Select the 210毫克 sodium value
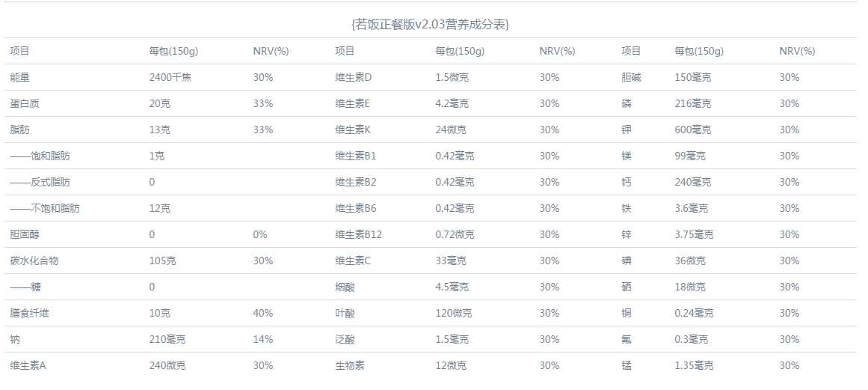Image resolution: width=868 pixels, height=390 pixels. 167,339
